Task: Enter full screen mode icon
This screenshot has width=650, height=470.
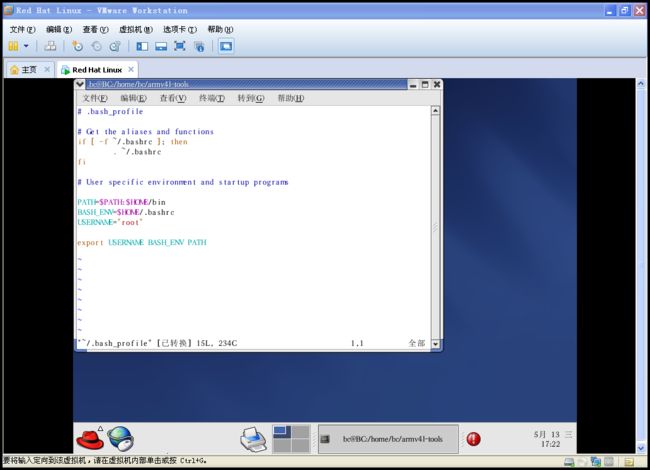Action: (179, 46)
